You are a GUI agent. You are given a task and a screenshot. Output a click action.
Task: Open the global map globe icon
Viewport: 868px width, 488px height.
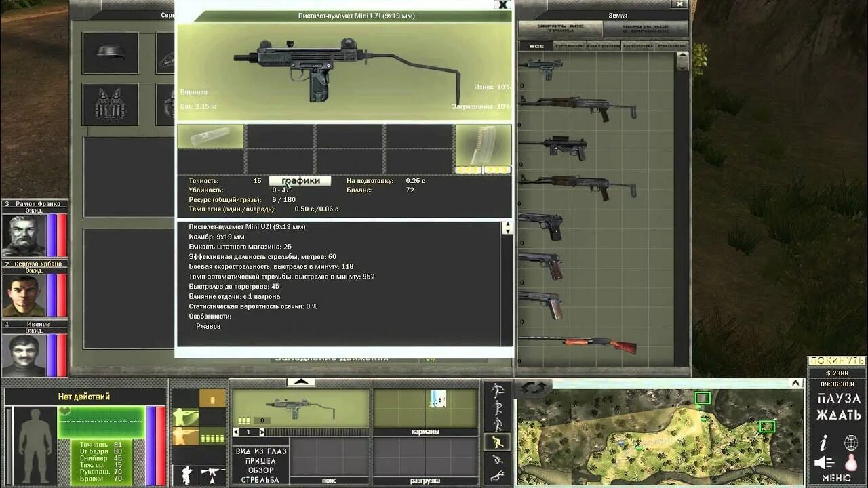[x=850, y=443]
